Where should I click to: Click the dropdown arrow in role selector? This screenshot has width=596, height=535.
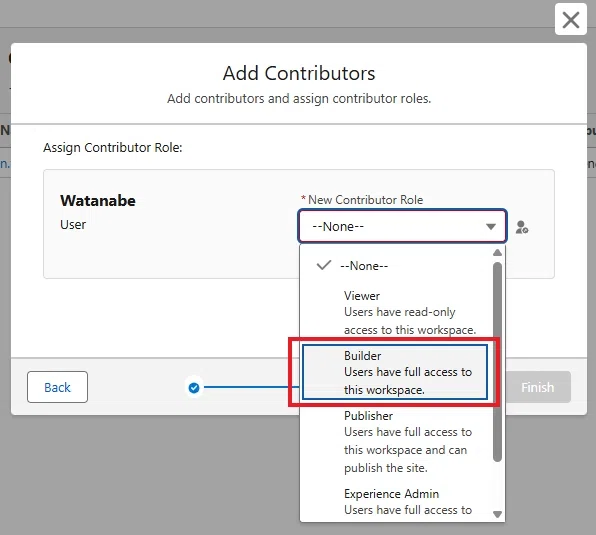(491, 226)
